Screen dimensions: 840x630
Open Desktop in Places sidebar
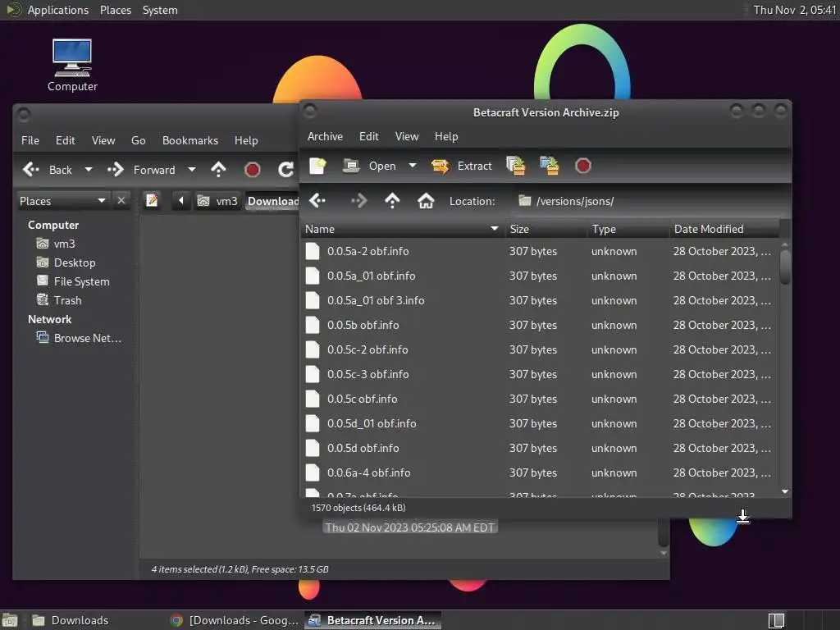(x=66, y=262)
